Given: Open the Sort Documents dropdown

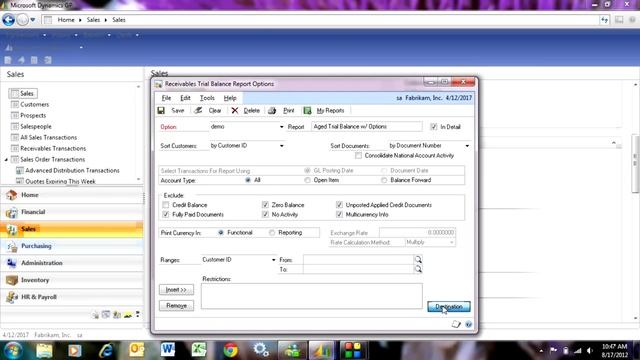Looking at the screenshot, I should coord(467,146).
